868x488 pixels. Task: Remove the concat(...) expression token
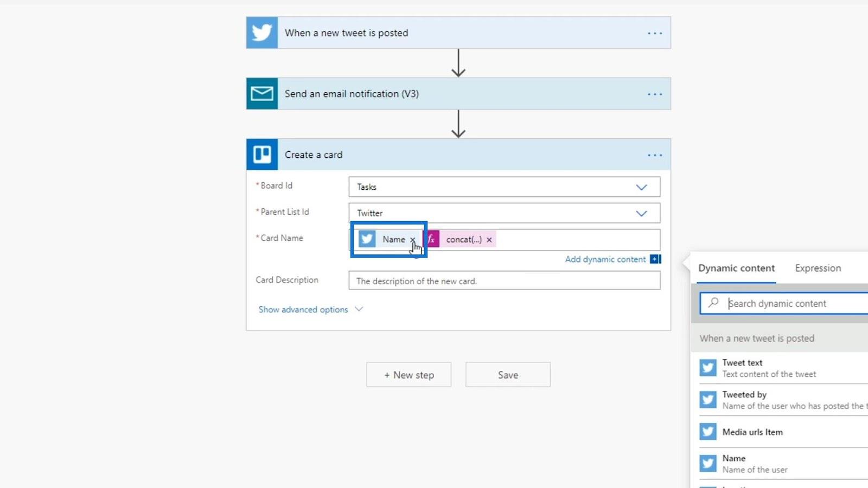coord(489,240)
